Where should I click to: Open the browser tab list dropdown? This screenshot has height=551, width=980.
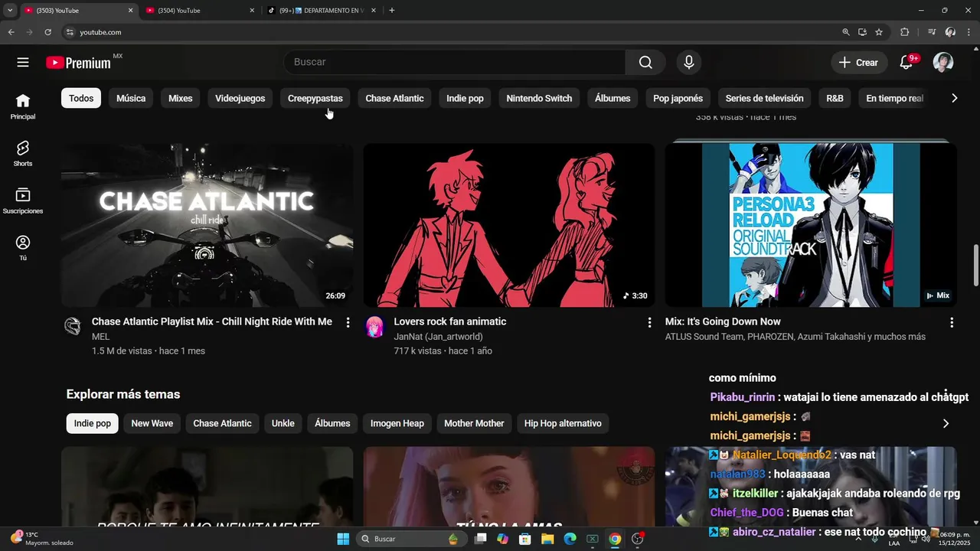(x=10, y=11)
